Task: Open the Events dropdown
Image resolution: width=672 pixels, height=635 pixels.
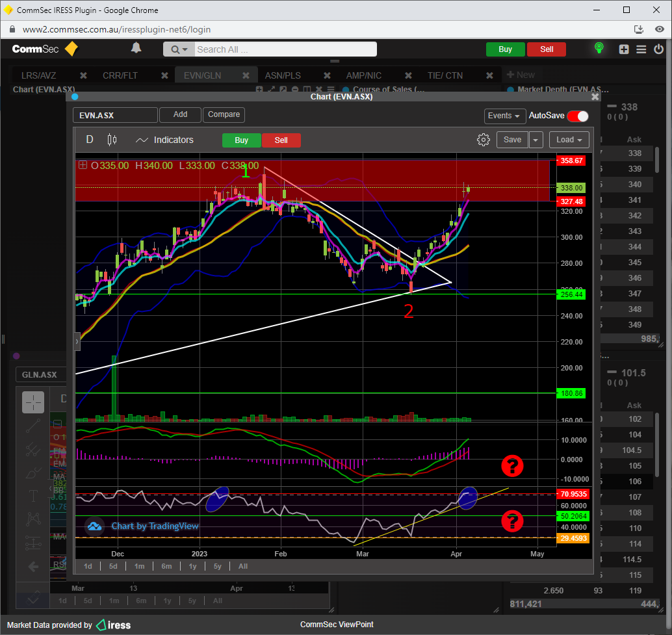Action: click(x=505, y=116)
